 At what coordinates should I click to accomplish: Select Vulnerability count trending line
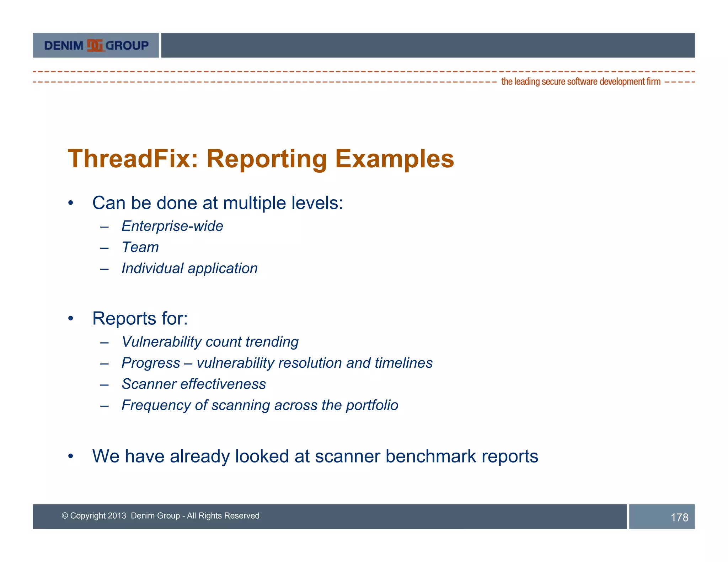210,342
